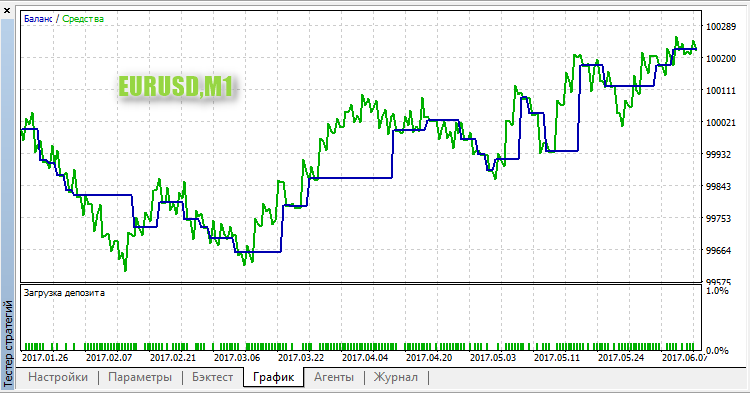This screenshot has width=750, height=394.
Task: Click the 2017.02.21 date label
Action: point(173,358)
